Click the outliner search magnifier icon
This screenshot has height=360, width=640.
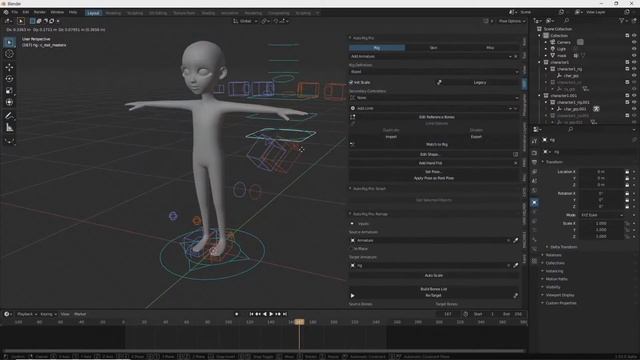click(x=567, y=20)
